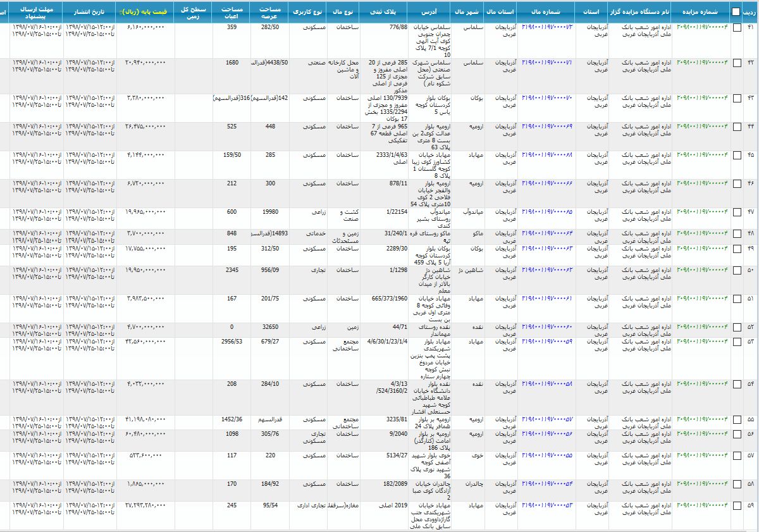The image size is (759, 532).
Task: Click property number link ending ۶۰ in row ۵۲
Action: pos(548,327)
